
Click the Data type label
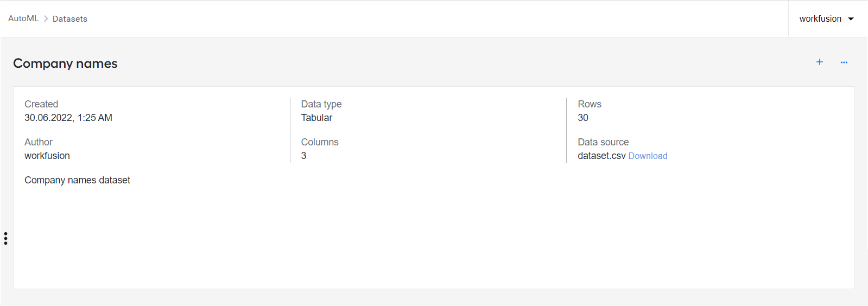point(321,104)
